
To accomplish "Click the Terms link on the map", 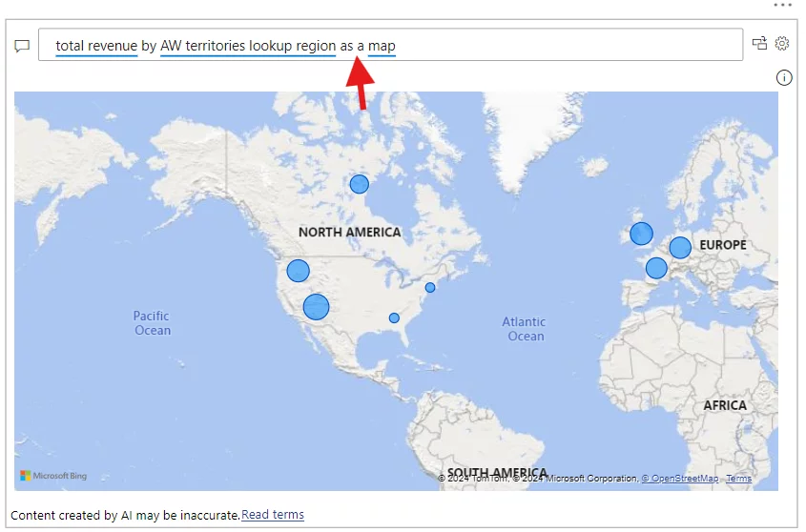I will pyautogui.click(x=738, y=479).
